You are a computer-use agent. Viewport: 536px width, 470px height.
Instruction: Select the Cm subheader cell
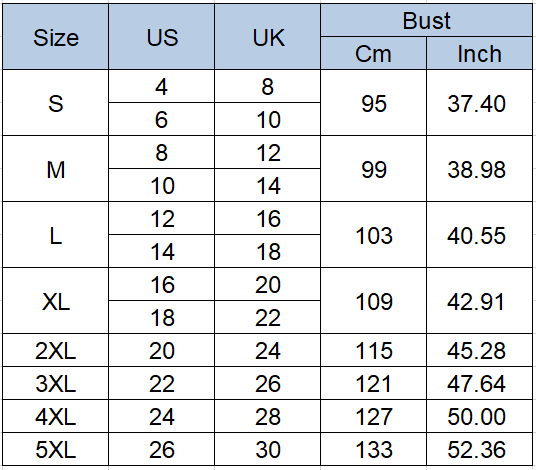click(x=373, y=53)
